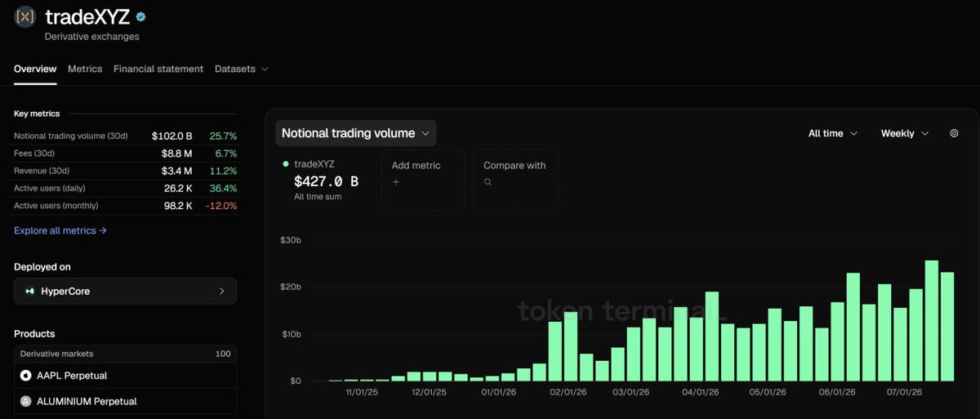Click the Compare with box
The image size is (980, 419).
(x=516, y=181)
